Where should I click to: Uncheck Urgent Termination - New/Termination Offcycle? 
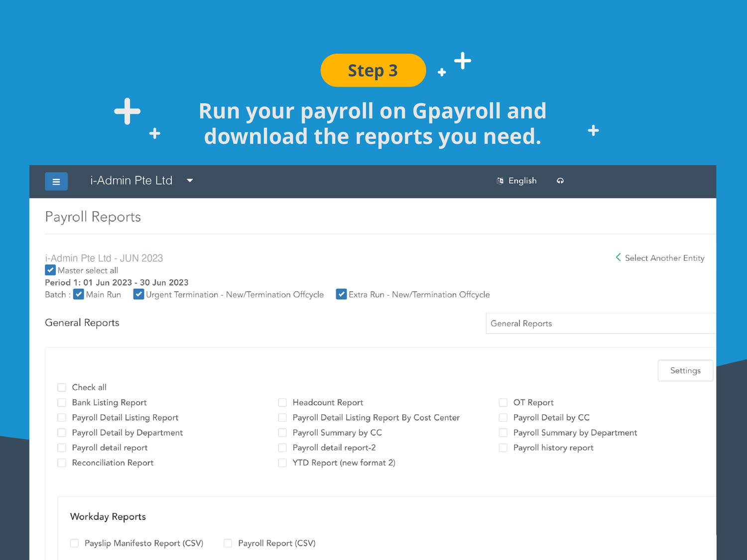click(139, 294)
